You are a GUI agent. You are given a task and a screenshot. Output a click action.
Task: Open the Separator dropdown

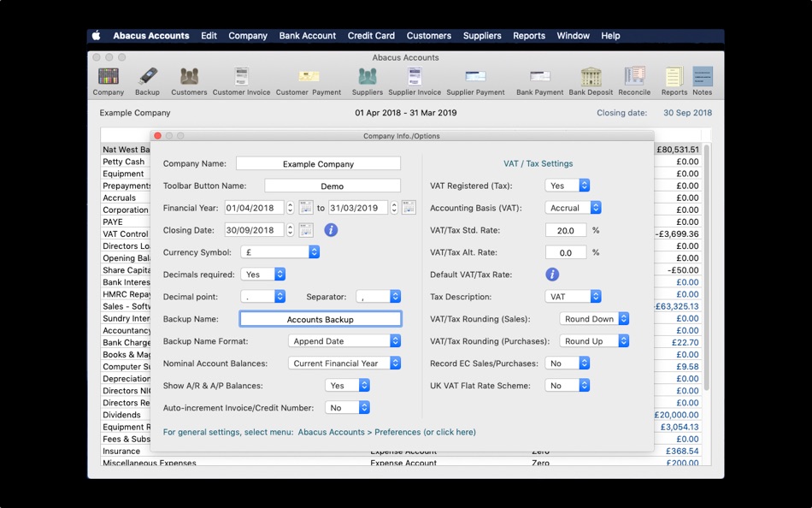coord(379,297)
